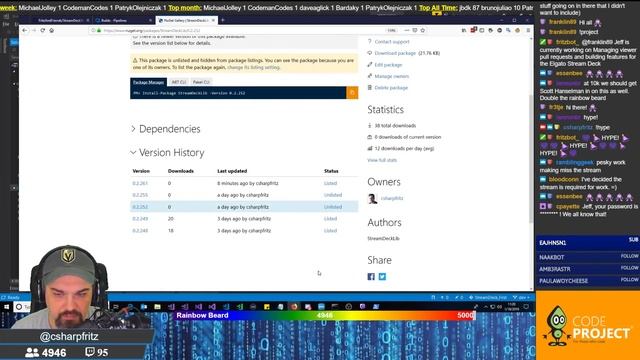
Task: Click the csharpfritz owner avatar
Action: click(372, 198)
